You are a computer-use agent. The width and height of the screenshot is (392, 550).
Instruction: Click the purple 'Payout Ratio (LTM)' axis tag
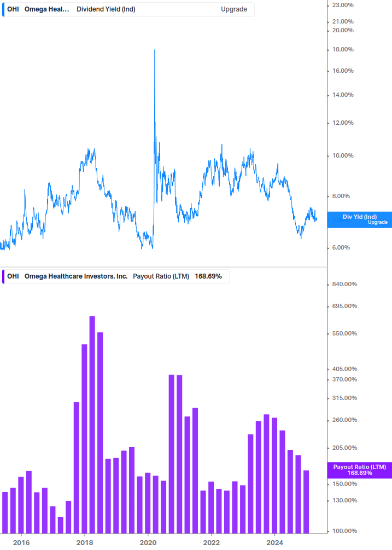(359, 470)
